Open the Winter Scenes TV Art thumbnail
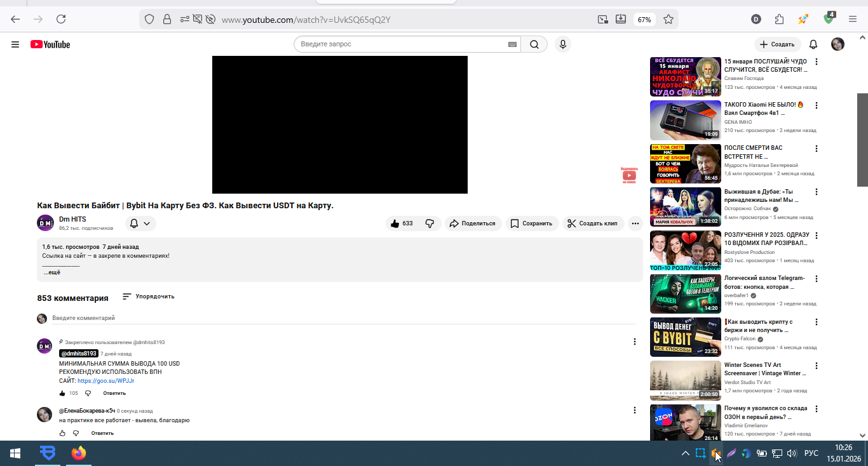The width and height of the screenshot is (868, 466). [686, 380]
